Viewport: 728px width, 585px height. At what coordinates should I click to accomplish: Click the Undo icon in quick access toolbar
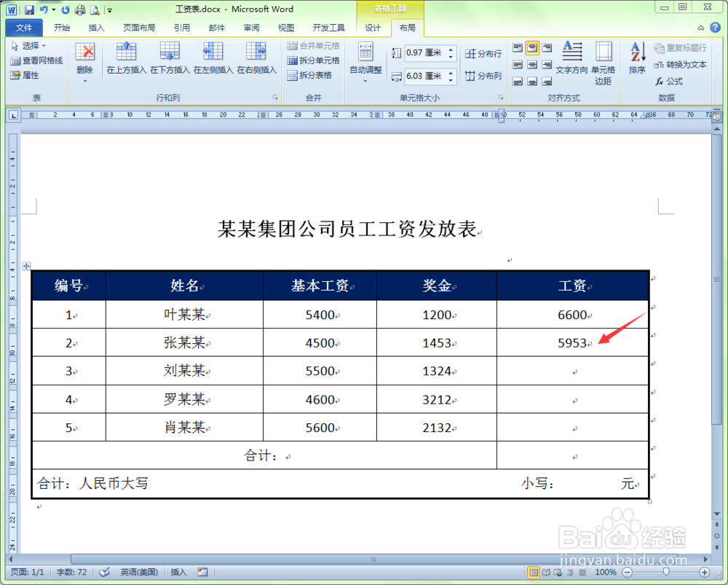click(44, 9)
